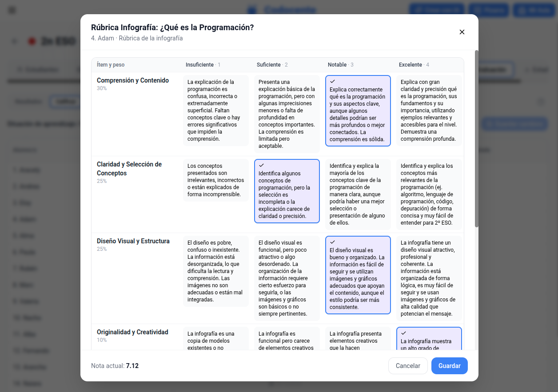Click the checked Notable cell for Diseño Visual

[x=358, y=275]
